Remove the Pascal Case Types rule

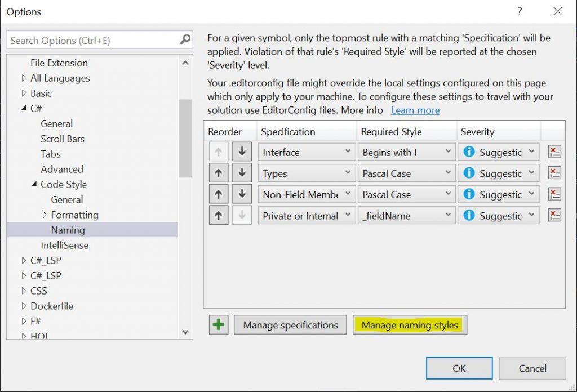[554, 173]
